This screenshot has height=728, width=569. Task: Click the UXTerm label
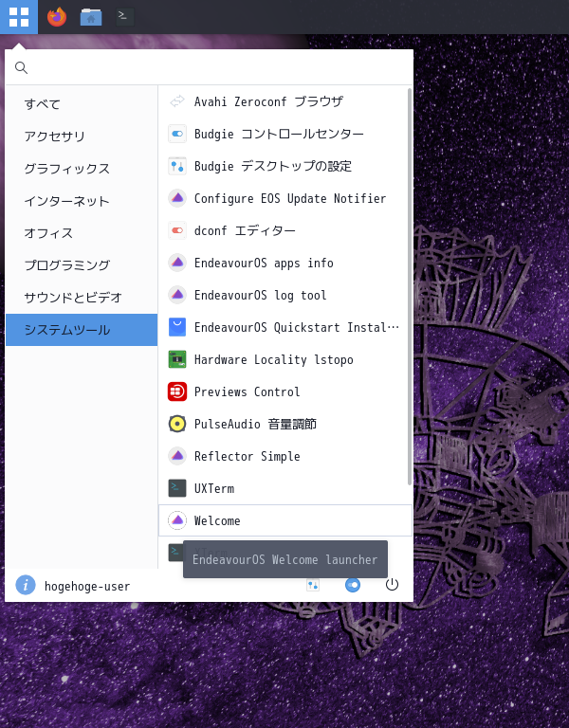[x=214, y=488]
